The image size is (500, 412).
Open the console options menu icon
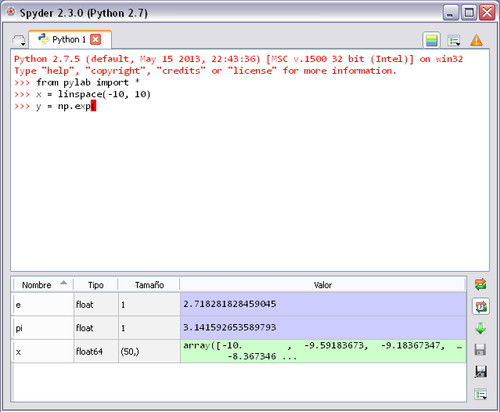(x=454, y=41)
